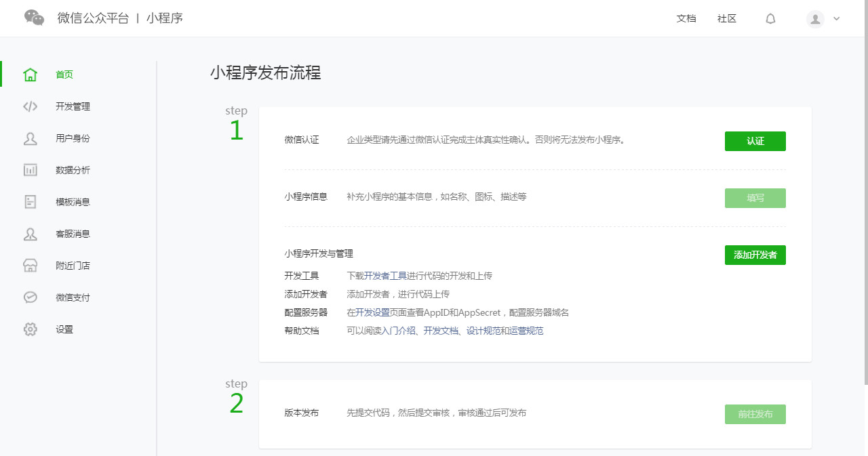Open 设置 settings gear icon
The image size is (868, 456).
30,329
